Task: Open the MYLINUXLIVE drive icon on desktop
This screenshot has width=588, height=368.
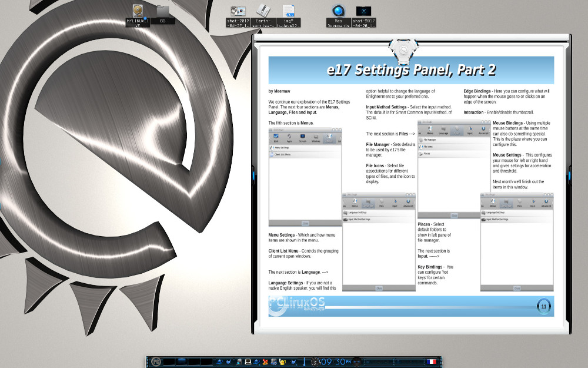Action: tap(138, 14)
